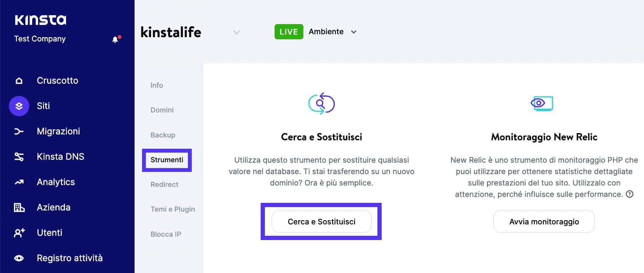Select the Siti sites icon
Screen dimensions: 644x273
[x=19, y=106]
